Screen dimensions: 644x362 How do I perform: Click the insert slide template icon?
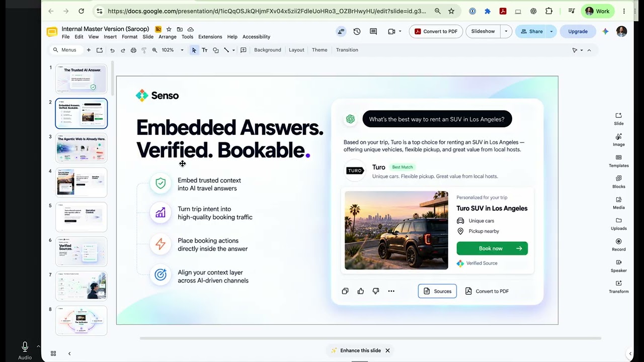[100, 50]
